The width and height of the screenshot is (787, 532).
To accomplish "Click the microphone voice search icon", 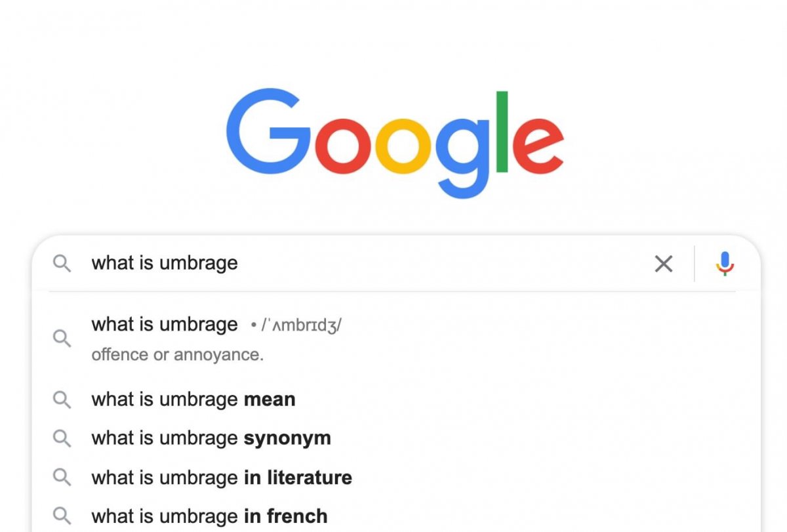I will [725, 264].
